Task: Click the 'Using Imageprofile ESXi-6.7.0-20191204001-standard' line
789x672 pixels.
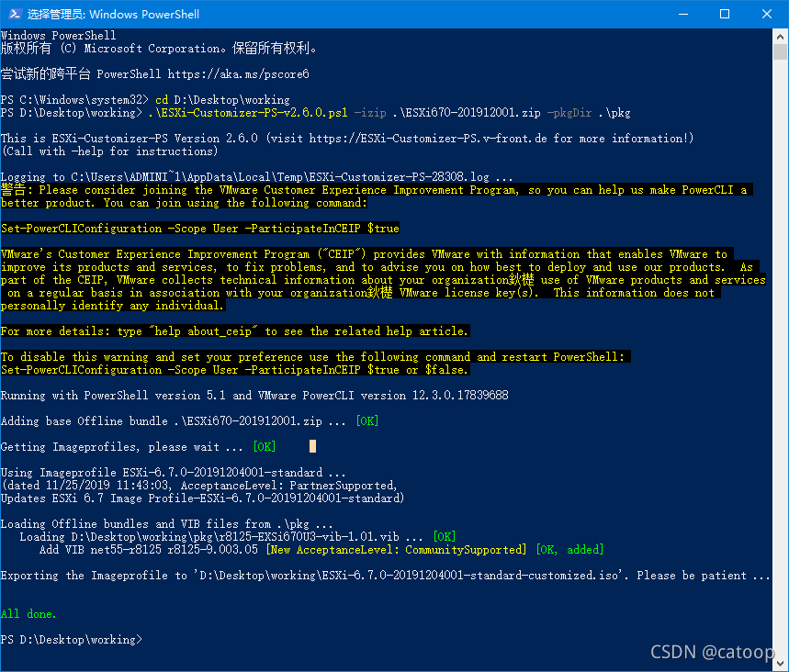Action: click(173, 473)
